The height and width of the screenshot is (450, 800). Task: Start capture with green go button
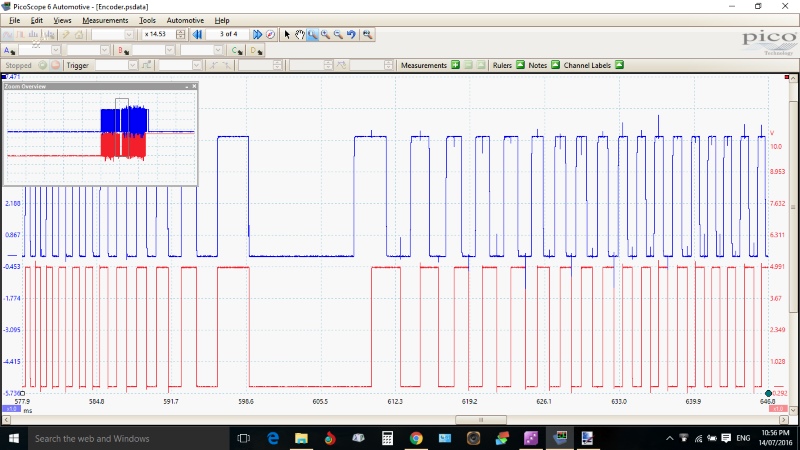(x=43, y=65)
